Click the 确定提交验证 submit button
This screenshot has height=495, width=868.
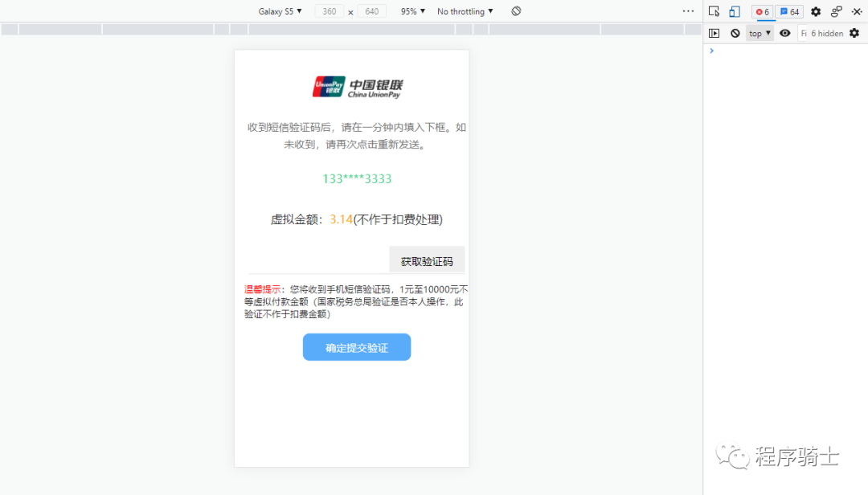pos(356,346)
